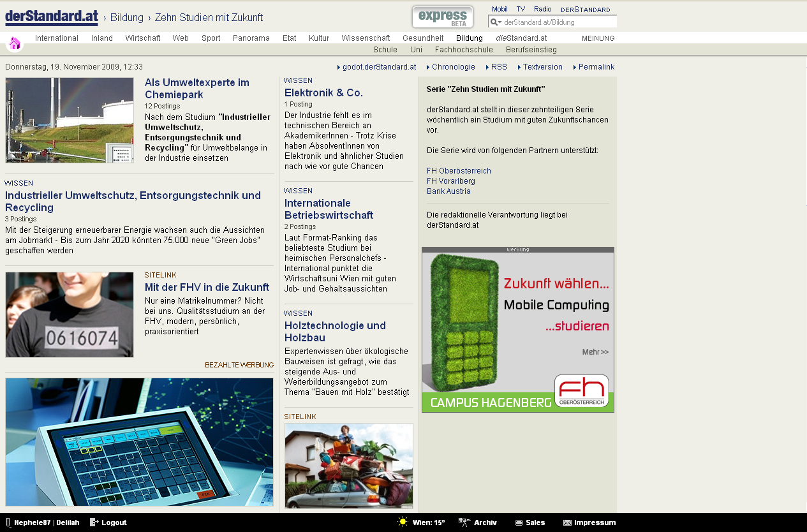Select the Bildung navigation item
The width and height of the screenshot is (807, 532).
click(x=470, y=38)
